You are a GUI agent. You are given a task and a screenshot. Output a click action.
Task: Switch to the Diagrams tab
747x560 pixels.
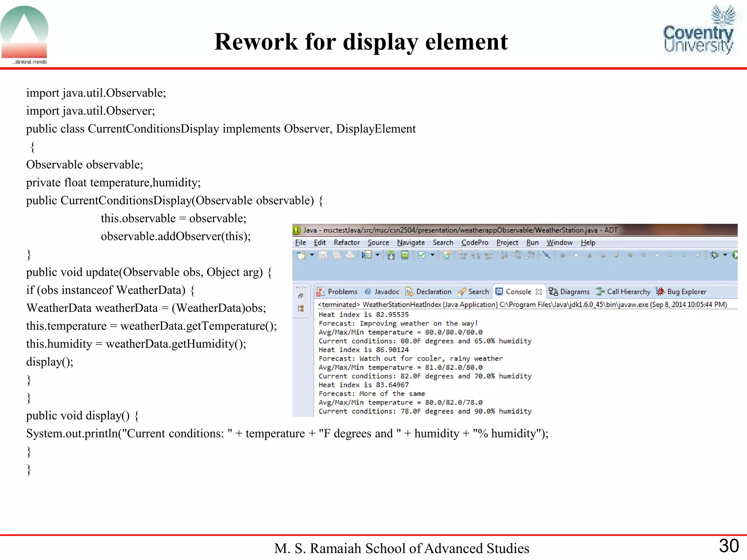(x=569, y=292)
